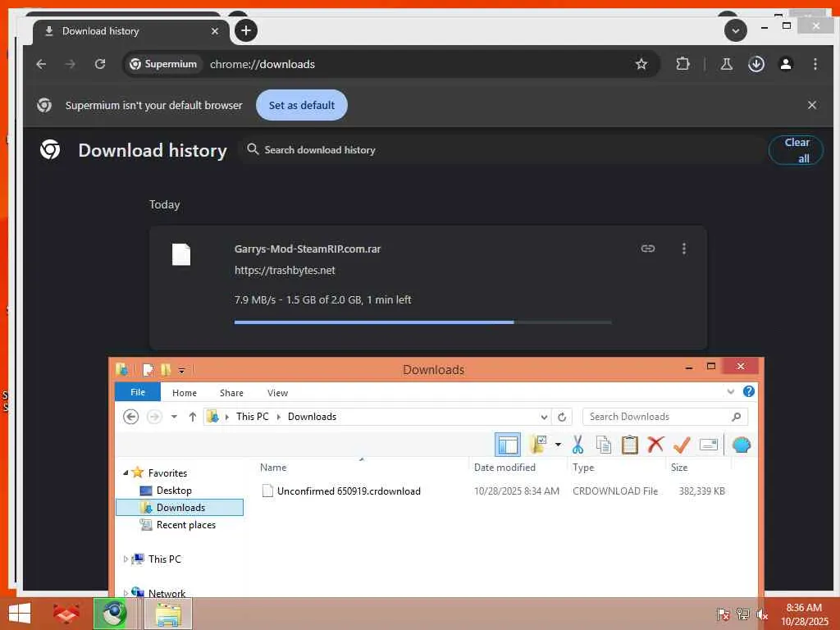Open folder options toolbar dropdown arrow
This screenshot has width=840, height=630.
coord(558,445)
